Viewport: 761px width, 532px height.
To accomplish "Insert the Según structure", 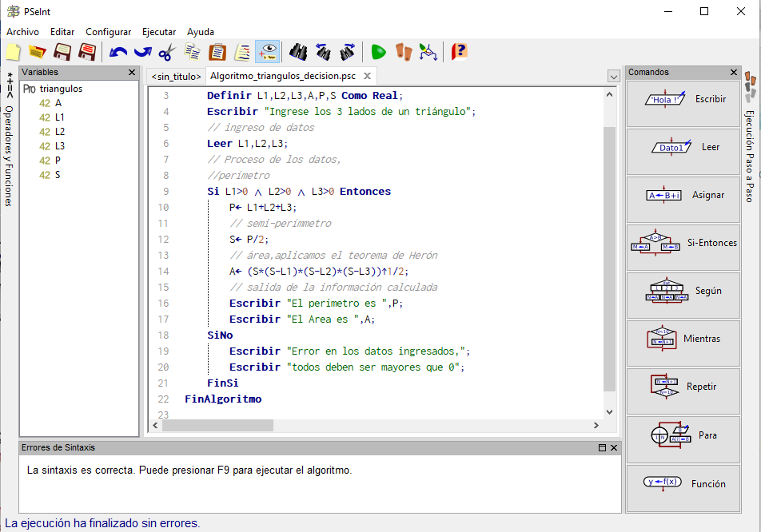I will [683, 296].
